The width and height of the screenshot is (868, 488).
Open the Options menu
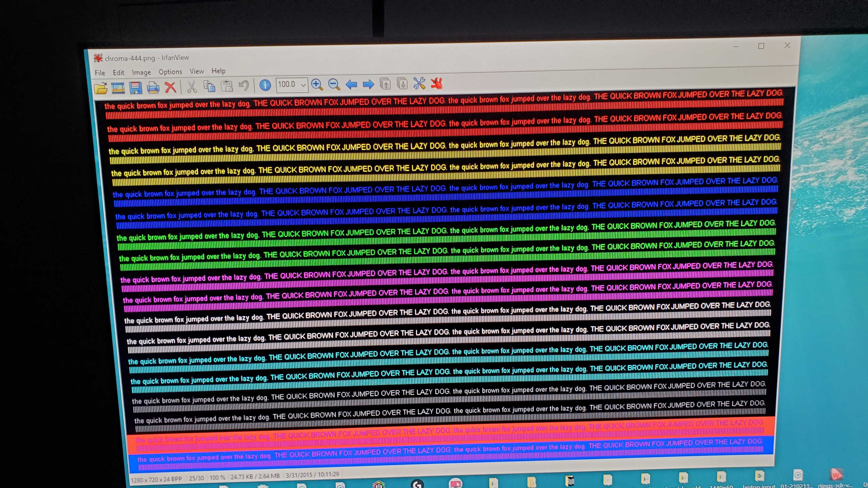tap(170, 72)
